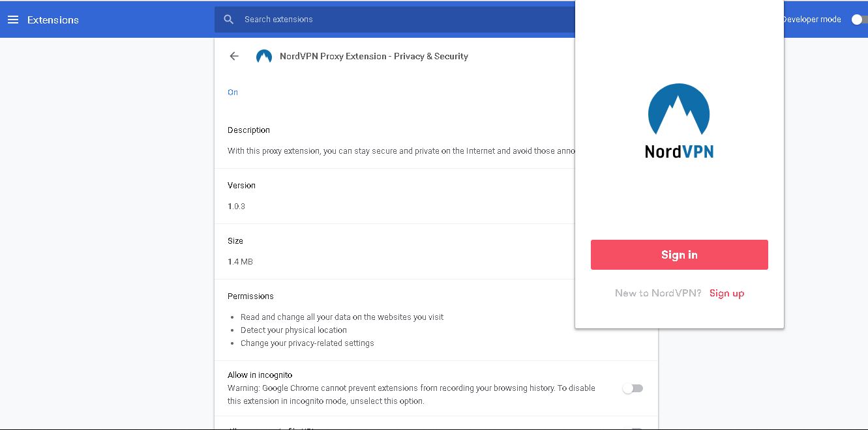Image resolution: width=868 pixels, height=430 pixels.
Task: Click the Permissions heading
Action: pos(250,296)
